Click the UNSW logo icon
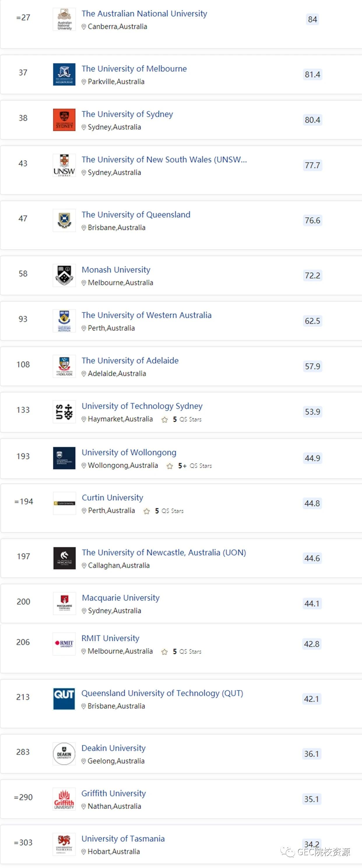This screenshot has width=362, height=868. click(64, 165)
